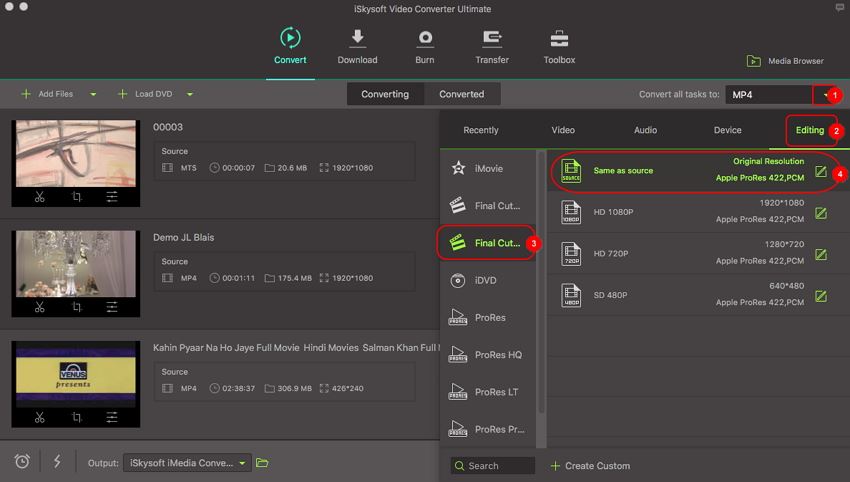Open the Burn section

pyautogui.click(x=425, y=47)
